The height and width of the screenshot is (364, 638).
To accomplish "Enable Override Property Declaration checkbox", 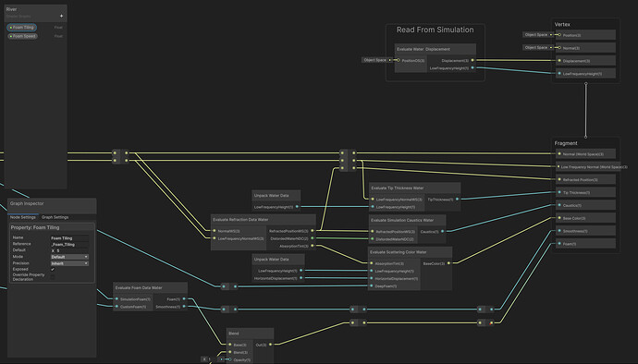I will click(53, 276).
